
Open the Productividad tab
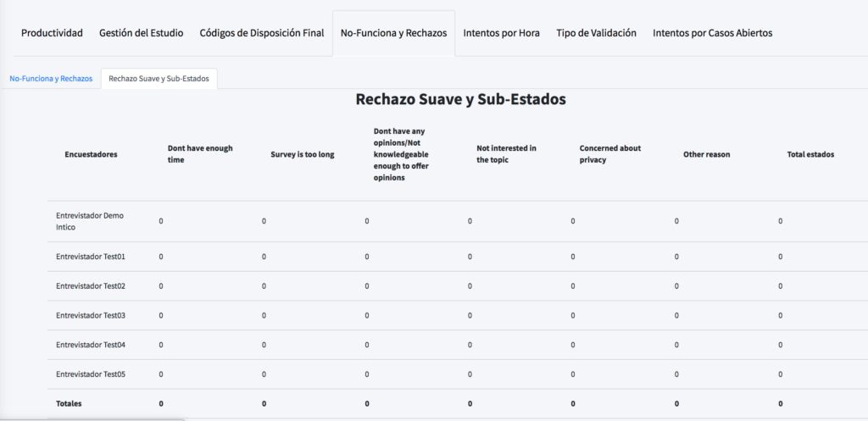pos(52,33)
